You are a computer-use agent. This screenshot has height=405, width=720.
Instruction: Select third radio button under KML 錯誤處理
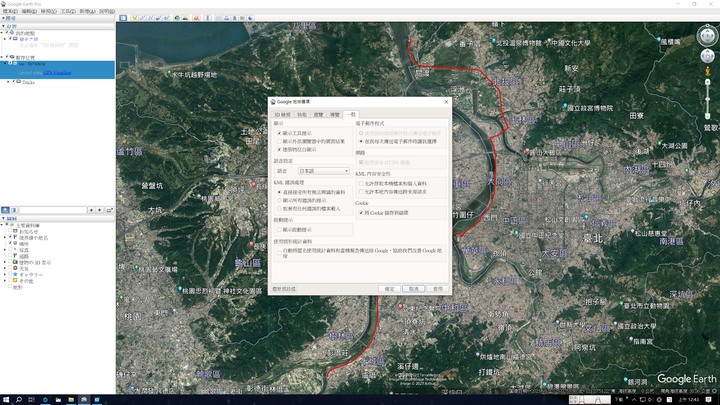[x=279, y=208]
